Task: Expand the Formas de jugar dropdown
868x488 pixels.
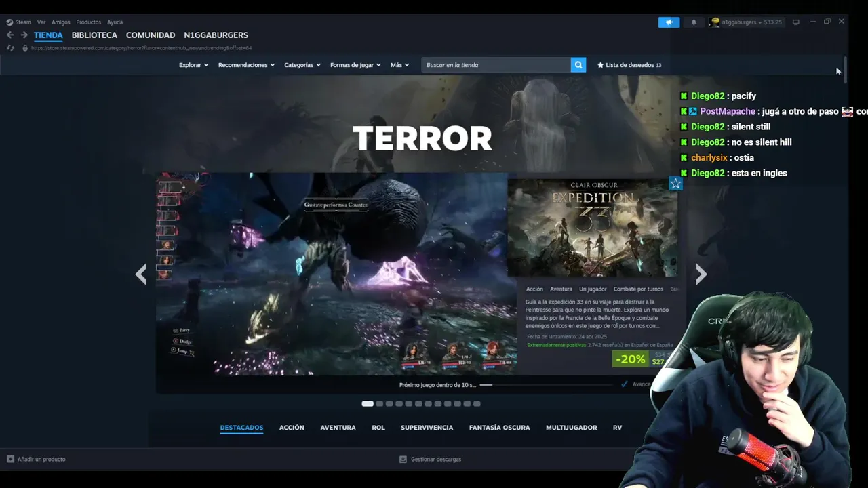Action: [x=355, y=65]
